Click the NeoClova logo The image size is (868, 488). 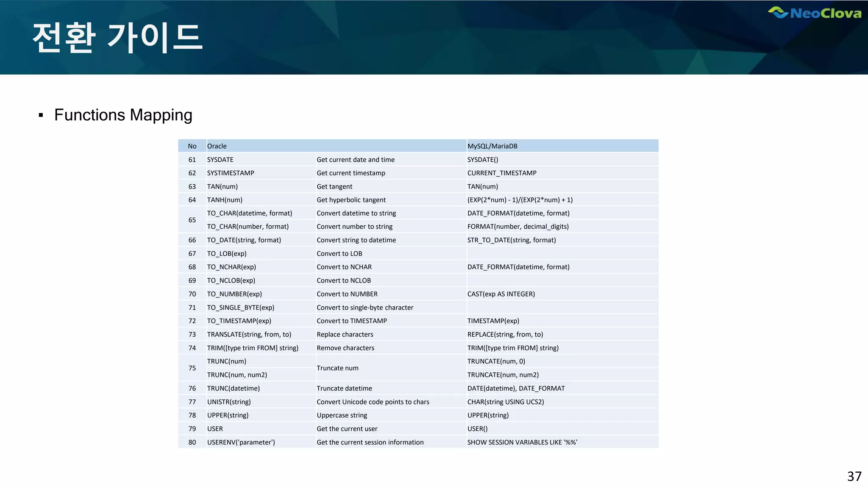pyautogui.click(x=815, y=13)
